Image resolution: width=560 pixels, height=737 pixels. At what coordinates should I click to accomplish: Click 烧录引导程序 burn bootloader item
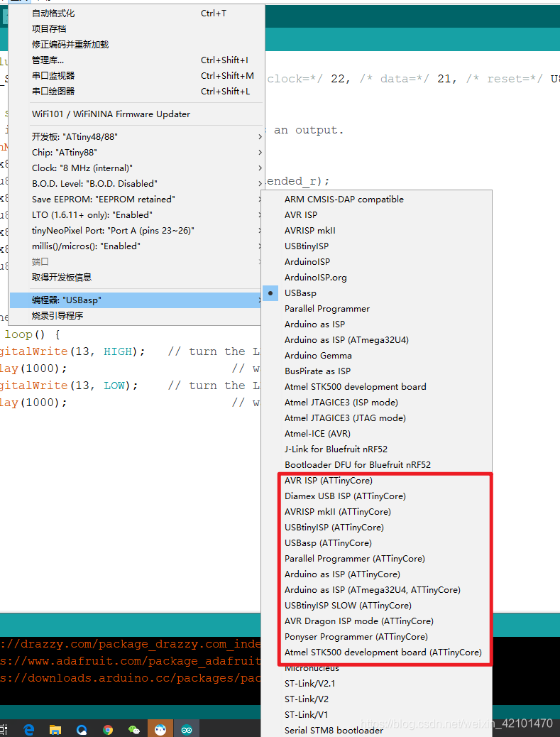pyautogui.click(x=136, y=315)
